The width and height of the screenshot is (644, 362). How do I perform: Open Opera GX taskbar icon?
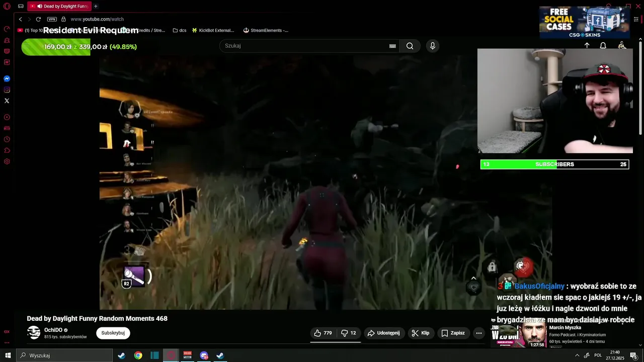pyautogui.click(x=171, y=355)
